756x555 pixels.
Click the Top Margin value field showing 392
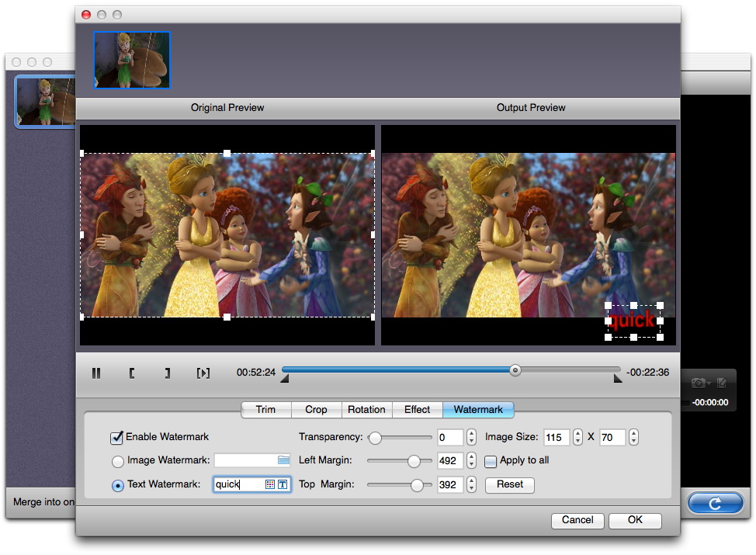450,484
